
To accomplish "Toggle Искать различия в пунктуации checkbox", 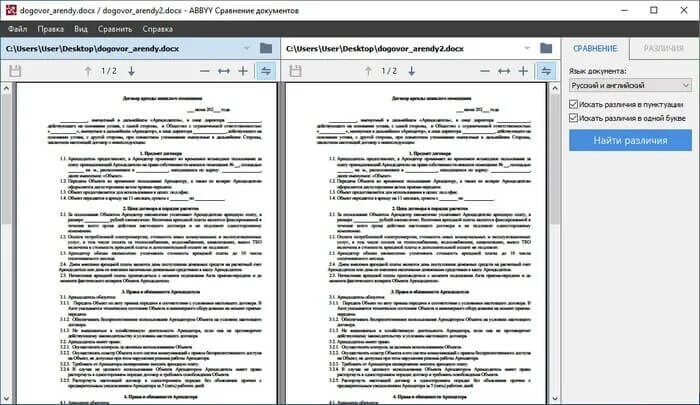I will [x=574, y=104].
